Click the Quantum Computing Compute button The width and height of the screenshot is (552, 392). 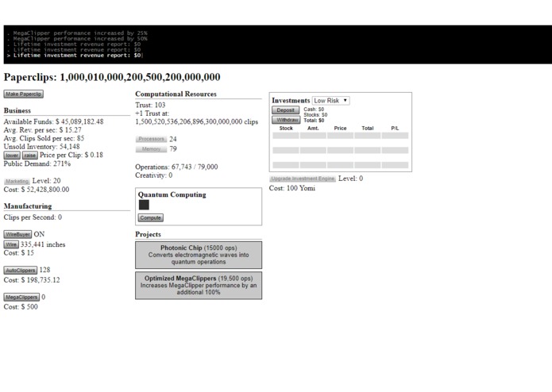pos(151,217)
